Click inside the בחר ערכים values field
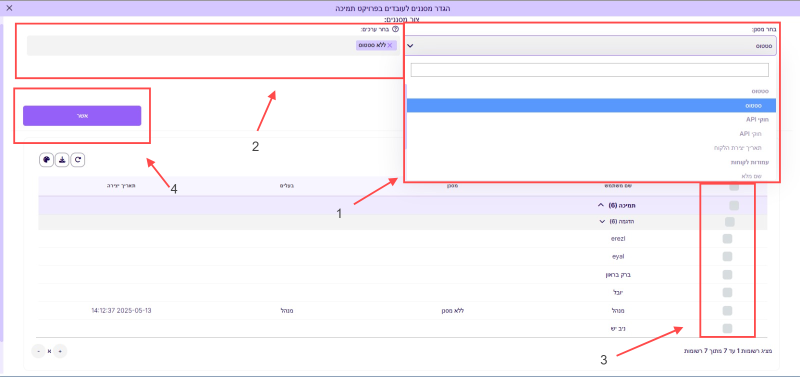This screenshot has height=377, width=800. click(x=212, y=45)
